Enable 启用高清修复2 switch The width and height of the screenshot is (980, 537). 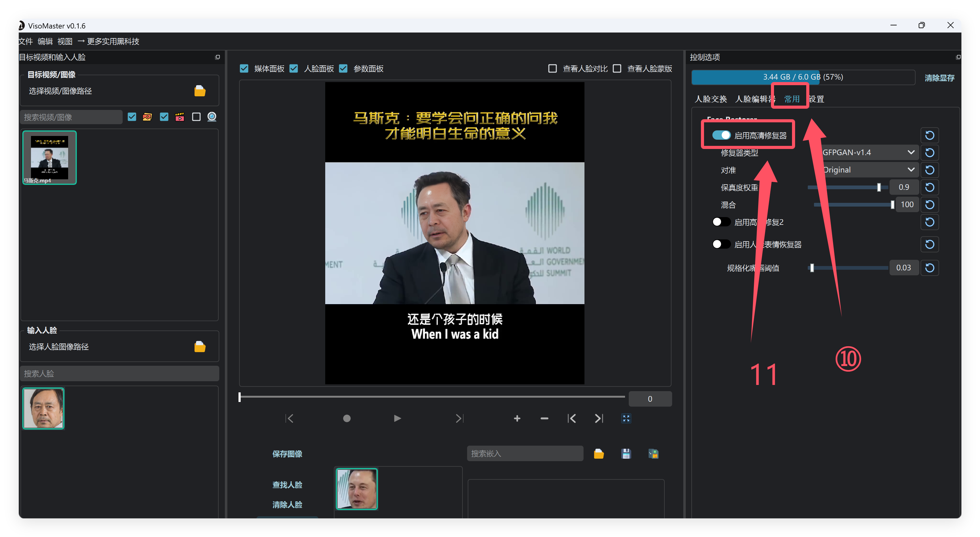(x=721, y=222)
